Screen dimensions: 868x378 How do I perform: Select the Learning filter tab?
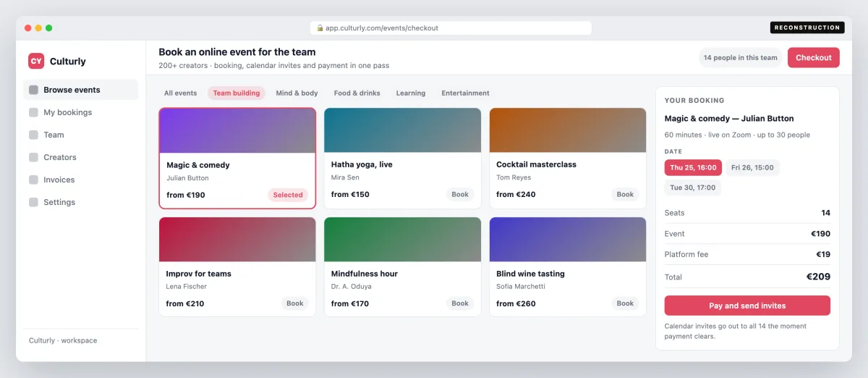click(x=411, y=93)
